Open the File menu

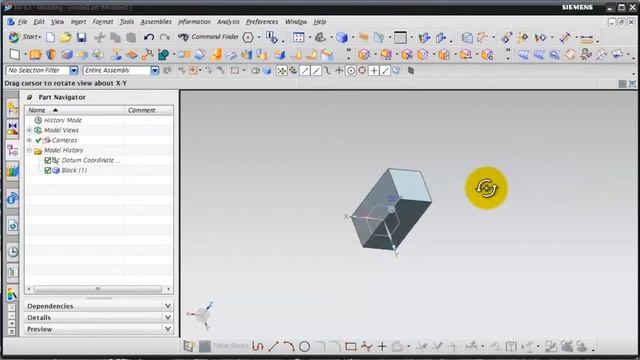[x=22, y=22]
